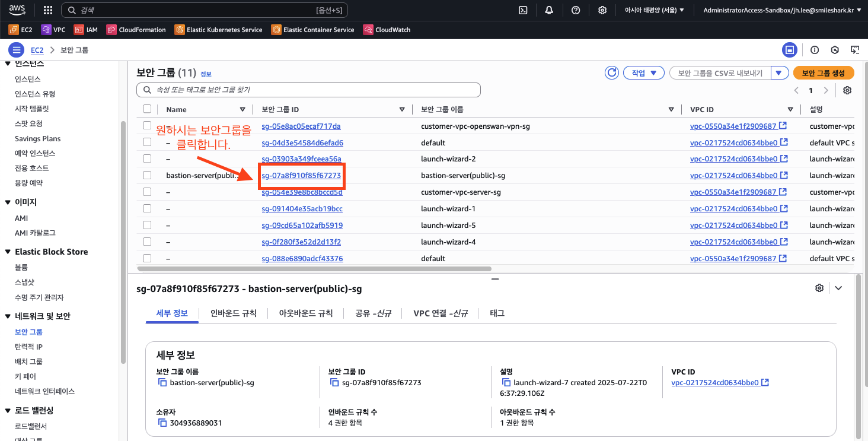Screen dimensions: 868x441
Task: Copy the security group name in details
Action: pyautogui.click(x=162, y=383)
